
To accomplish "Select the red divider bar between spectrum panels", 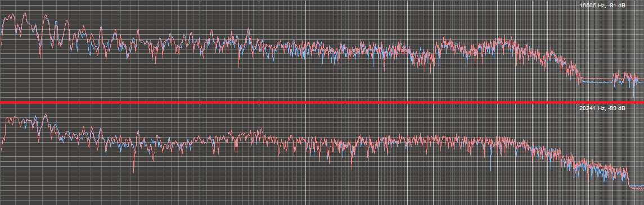I will pos(322,102).
